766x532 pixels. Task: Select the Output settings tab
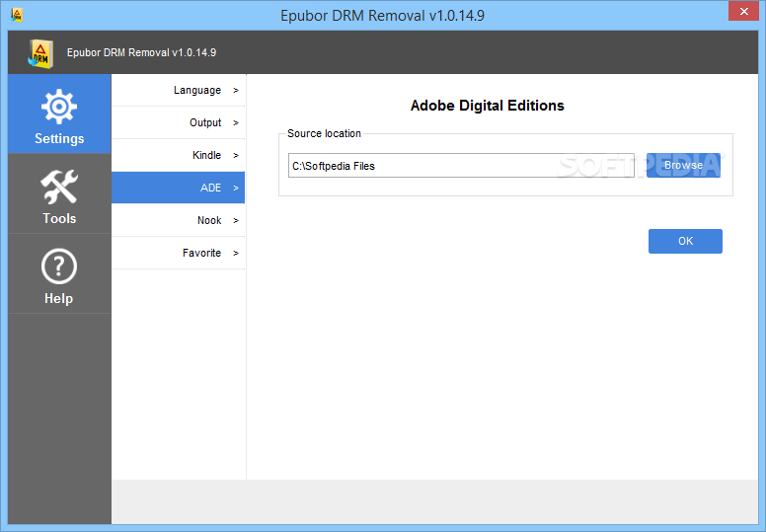tap(179, 122)
